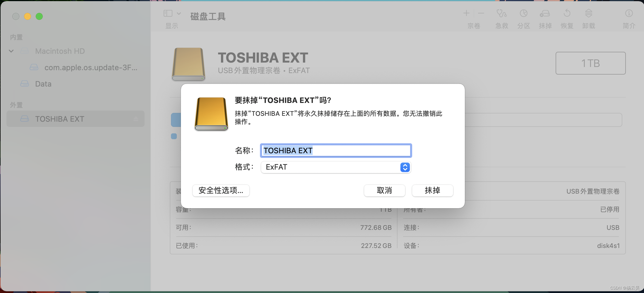Click the USB external physical volume type value
Screen dimensions: 644x293
coord(593,191)
